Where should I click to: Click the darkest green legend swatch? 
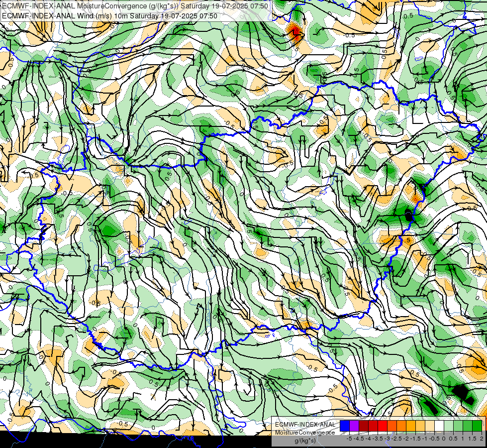477,426
